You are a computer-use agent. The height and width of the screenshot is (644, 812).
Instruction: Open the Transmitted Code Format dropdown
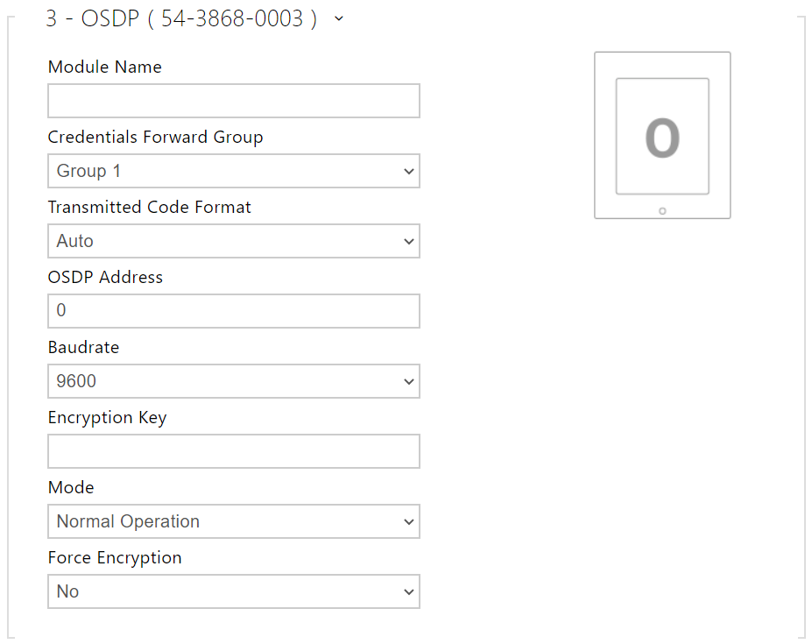233,241
